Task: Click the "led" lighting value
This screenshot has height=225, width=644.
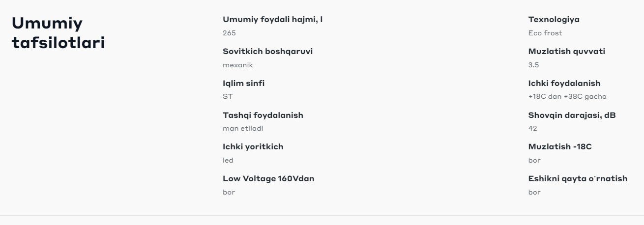Action: pyautogui.click(x=228, y=161)
